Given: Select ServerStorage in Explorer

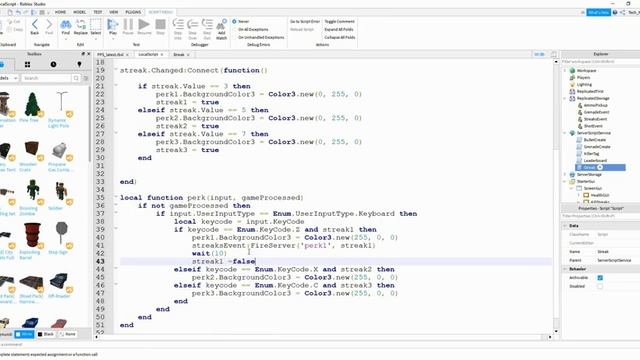Looking at the screenshot, I should pyautogui.click(x=589, y=174).
